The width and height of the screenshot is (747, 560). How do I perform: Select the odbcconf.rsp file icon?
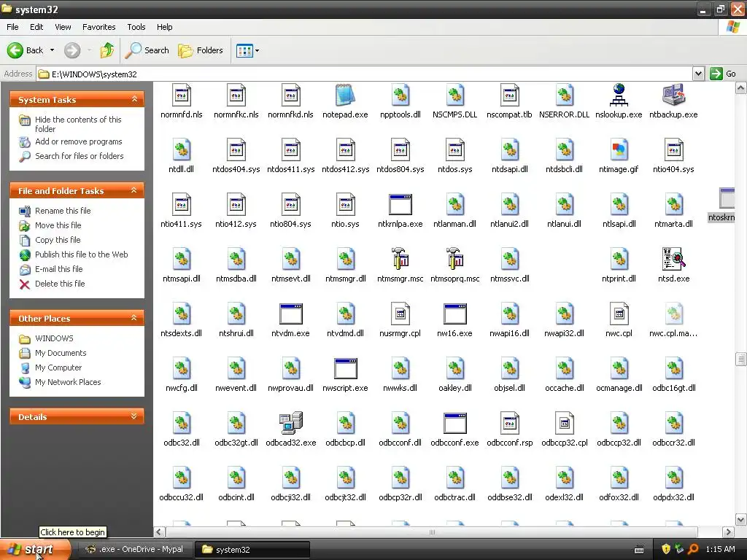(x=510, y=423)
